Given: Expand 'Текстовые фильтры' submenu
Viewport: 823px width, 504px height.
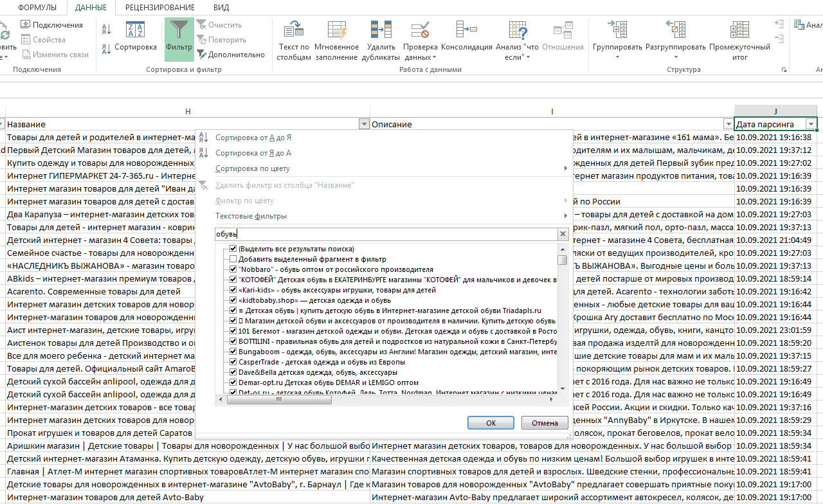Looking at the screenshot, I should point(566,216).
